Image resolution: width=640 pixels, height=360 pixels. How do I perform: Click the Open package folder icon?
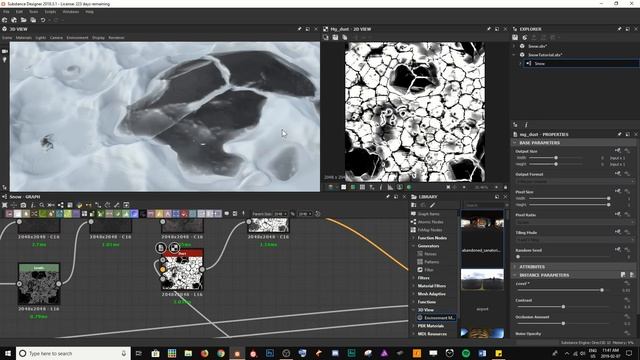point(24,20)
